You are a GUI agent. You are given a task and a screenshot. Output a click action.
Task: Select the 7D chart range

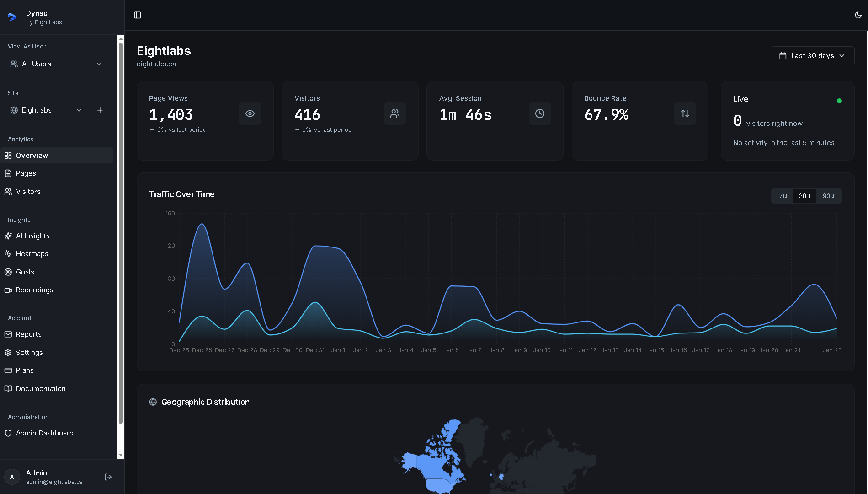783,196
